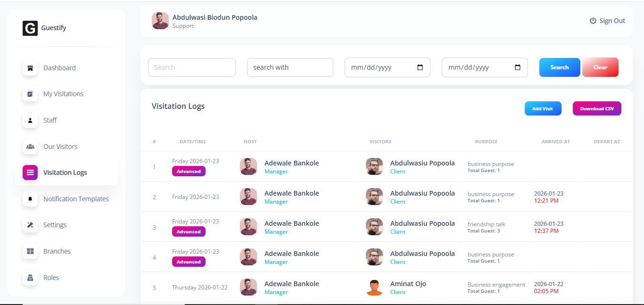Open the first date field's calendar picker
The width and height of the screenshot is (644, 305).
pyautogui.click(x=420, y=67)
